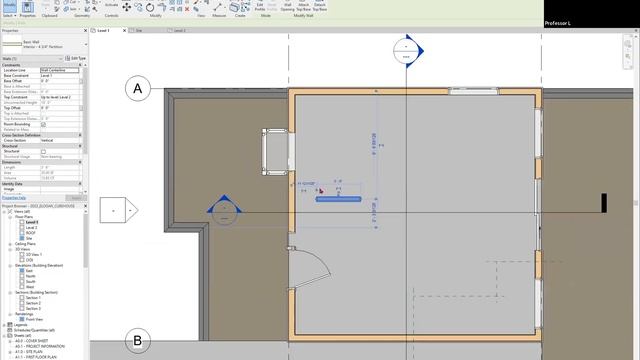This screenshot has width=640, height=360.
Task: Click the red Delete X icon
Action: coord(187,9)
